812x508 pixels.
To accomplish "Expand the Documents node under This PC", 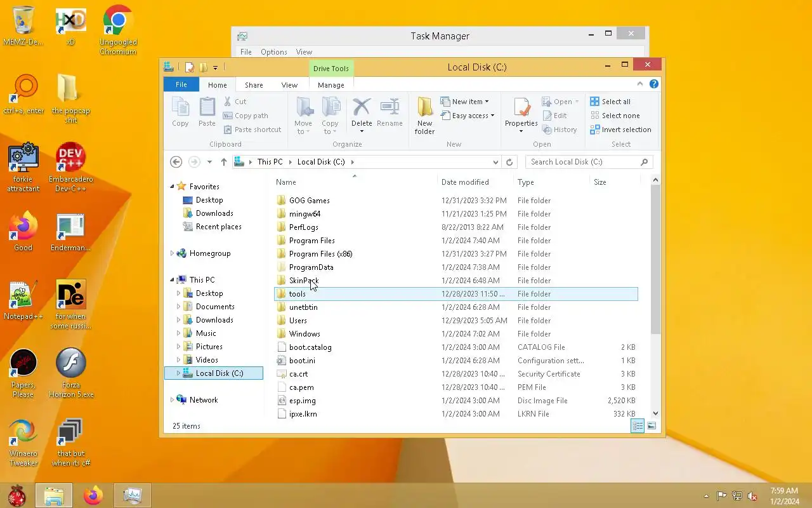I will [179, 307].
